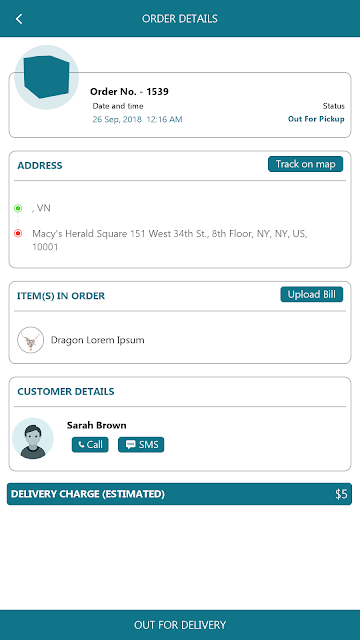
Task: Tap the Order No. 1539 title
Action: pyautogui.click(x=129, y=92)
